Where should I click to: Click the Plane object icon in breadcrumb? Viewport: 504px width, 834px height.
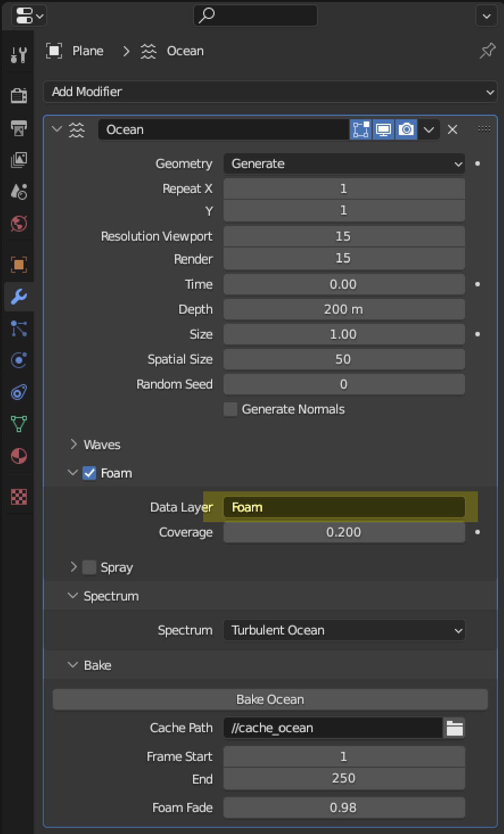(x=54, y=51)
